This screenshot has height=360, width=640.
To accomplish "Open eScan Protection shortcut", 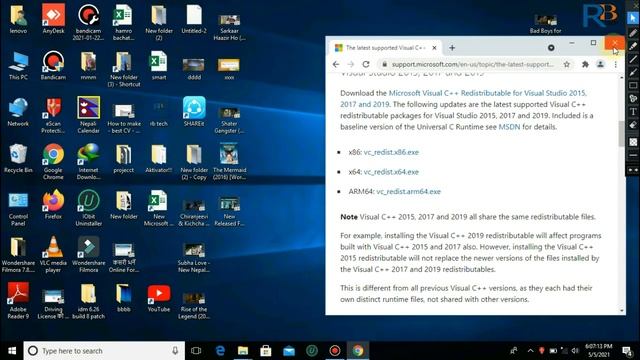I will [x=53, y=114].
